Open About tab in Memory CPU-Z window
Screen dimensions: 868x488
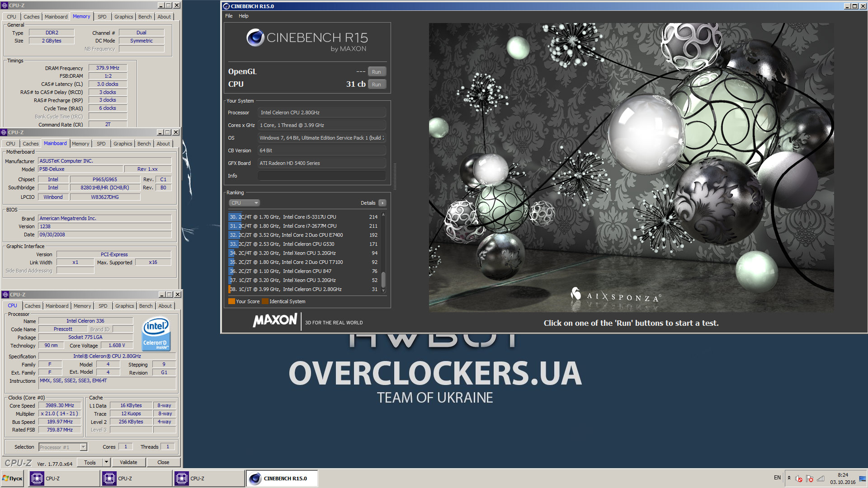pyautogui.click(x=164, y=17)
